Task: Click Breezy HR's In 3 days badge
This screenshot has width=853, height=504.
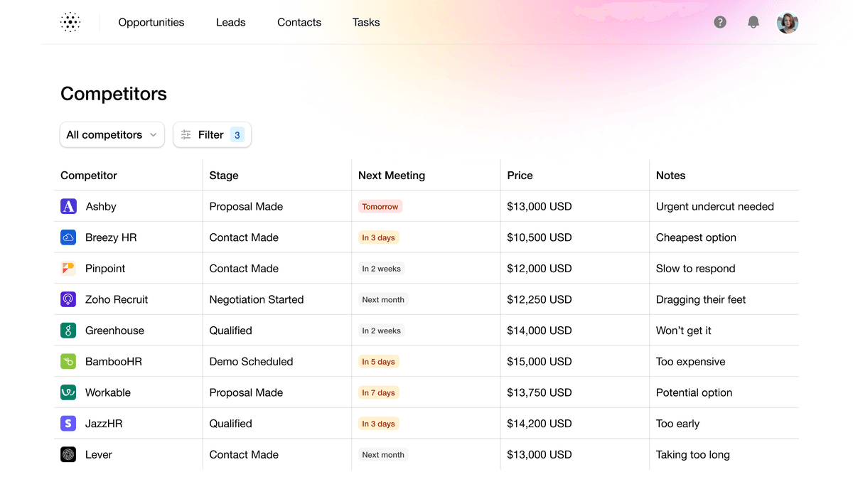Action: (379, 237)
